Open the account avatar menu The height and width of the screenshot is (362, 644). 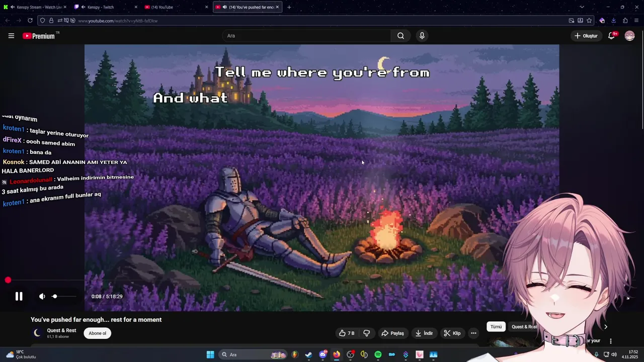[629, 36]
